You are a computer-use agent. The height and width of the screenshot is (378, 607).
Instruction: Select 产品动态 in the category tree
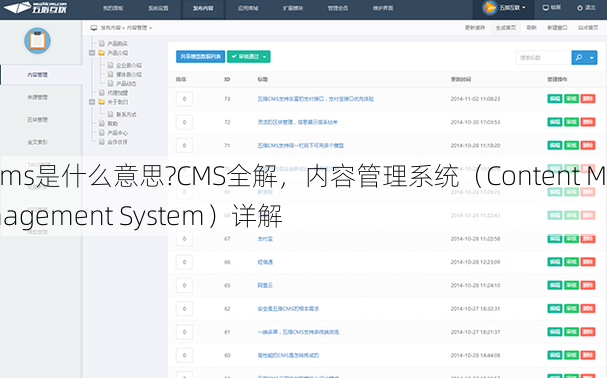point(126,84)
